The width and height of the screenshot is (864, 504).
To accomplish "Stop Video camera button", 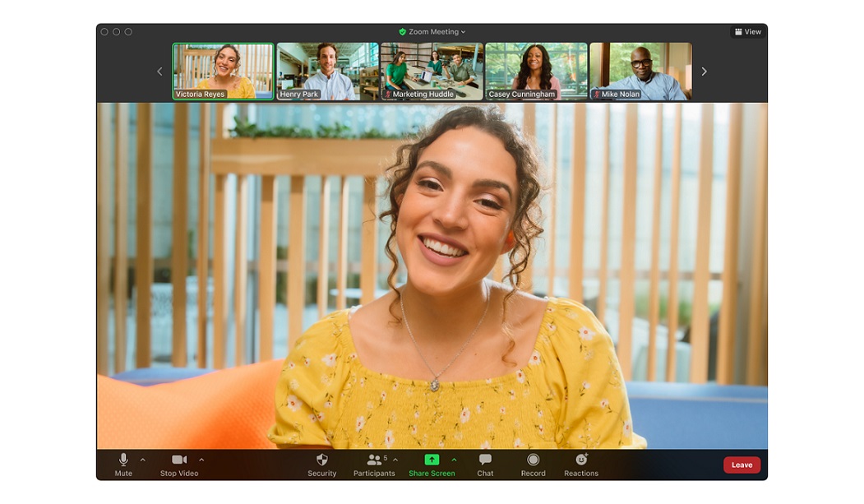I will tap(179, 465).
